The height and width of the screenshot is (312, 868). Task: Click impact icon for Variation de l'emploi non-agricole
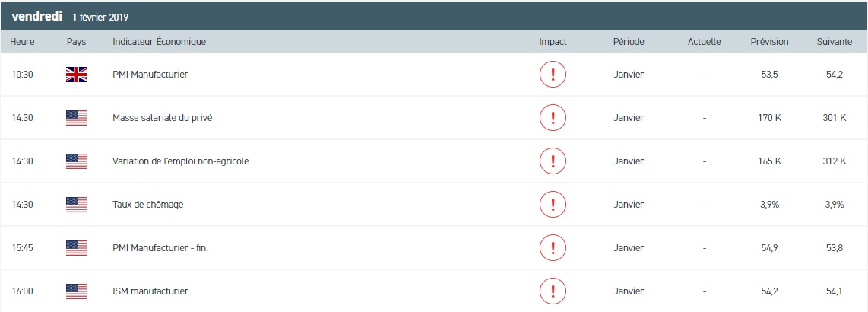point(553,161)
